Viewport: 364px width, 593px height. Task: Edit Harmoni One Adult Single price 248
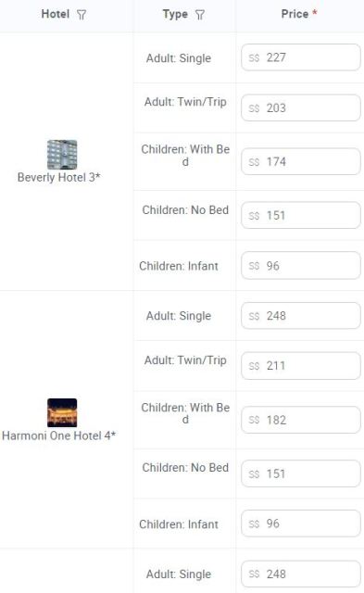click(x=301, y=315)
